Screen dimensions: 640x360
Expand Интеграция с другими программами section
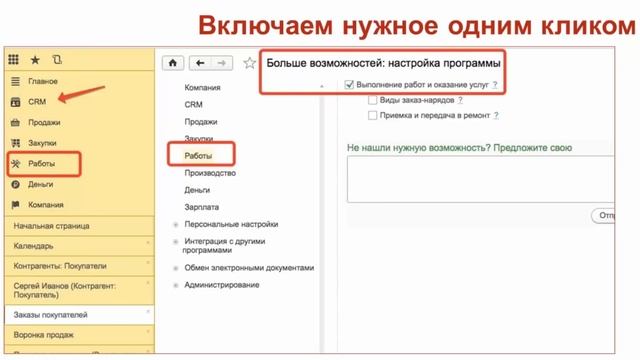176,242
